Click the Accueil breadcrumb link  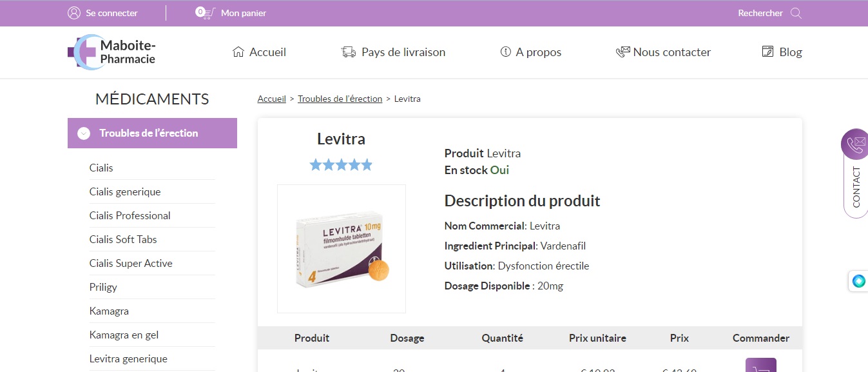pyautogui.click(x=271, y=99)
